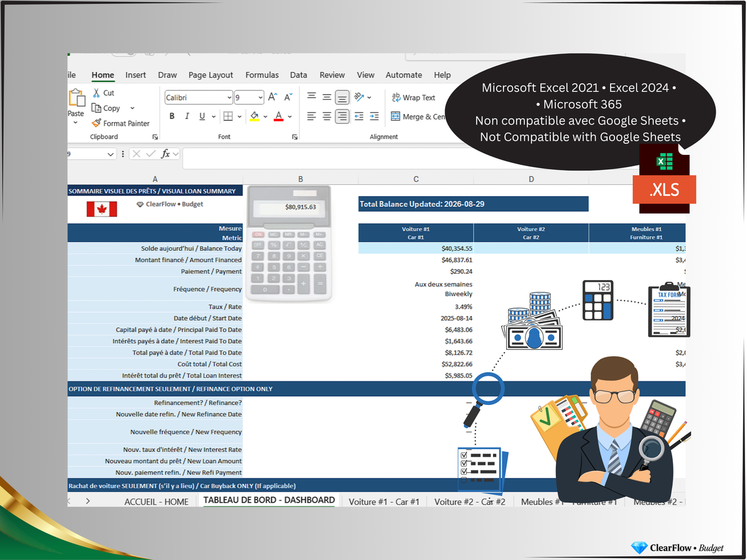Toggle Bottom Align for the cell

[342, 97]
